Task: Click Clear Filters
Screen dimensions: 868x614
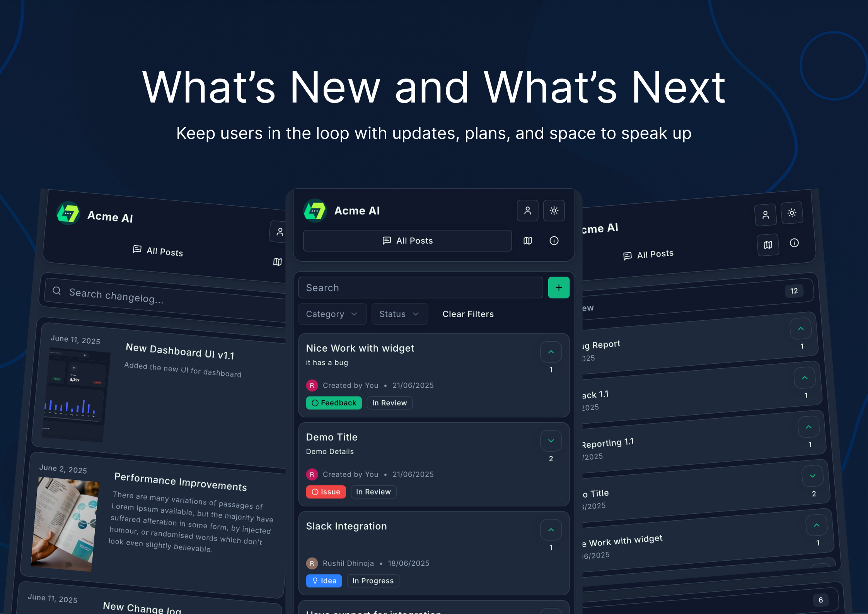Action: [x=468, y=314]
